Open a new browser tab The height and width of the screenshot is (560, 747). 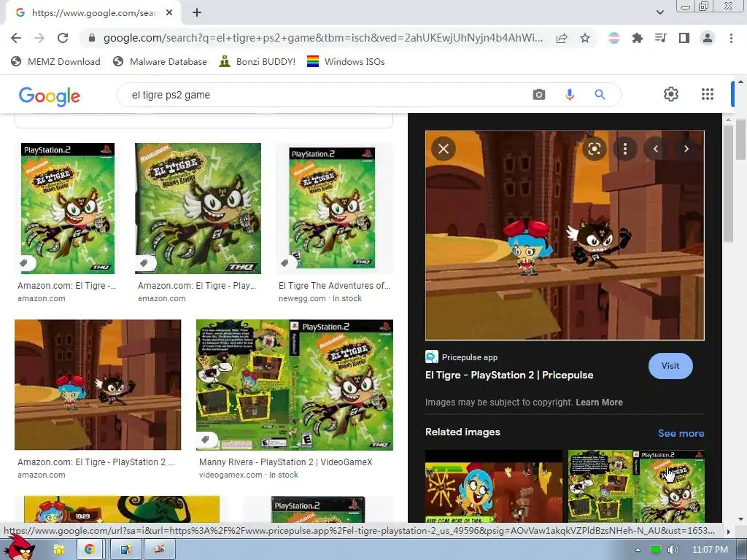(x=197, y=12)
